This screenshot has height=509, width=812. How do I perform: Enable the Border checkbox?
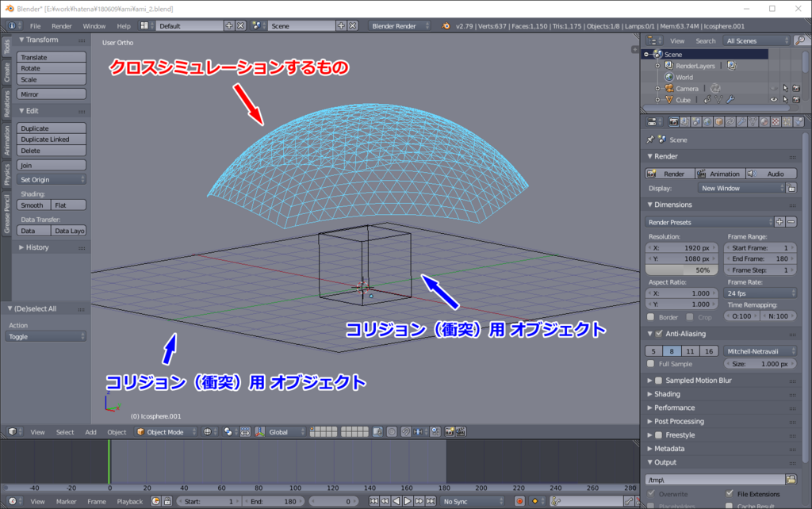(x=651, y=317)
